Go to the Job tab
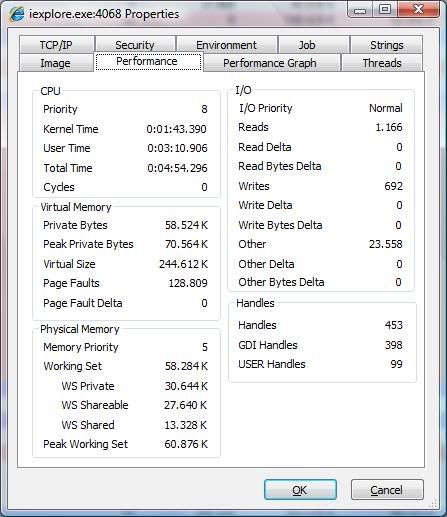447x517 pixels. [x=313, y=45]
